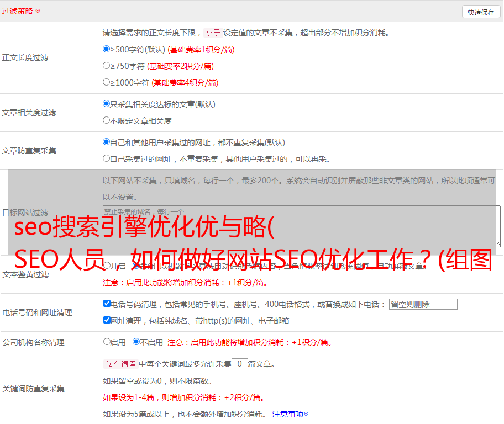Screen dimensions: 504x424
Task: Enable 文本鉴黄过滤 with 开启 radio
Action: (x=107, y=266)
